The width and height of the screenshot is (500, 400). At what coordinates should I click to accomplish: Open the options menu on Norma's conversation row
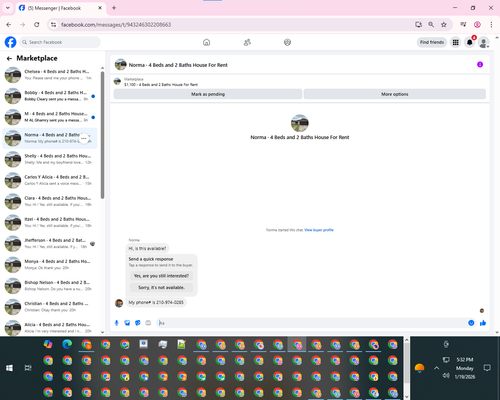84,138
